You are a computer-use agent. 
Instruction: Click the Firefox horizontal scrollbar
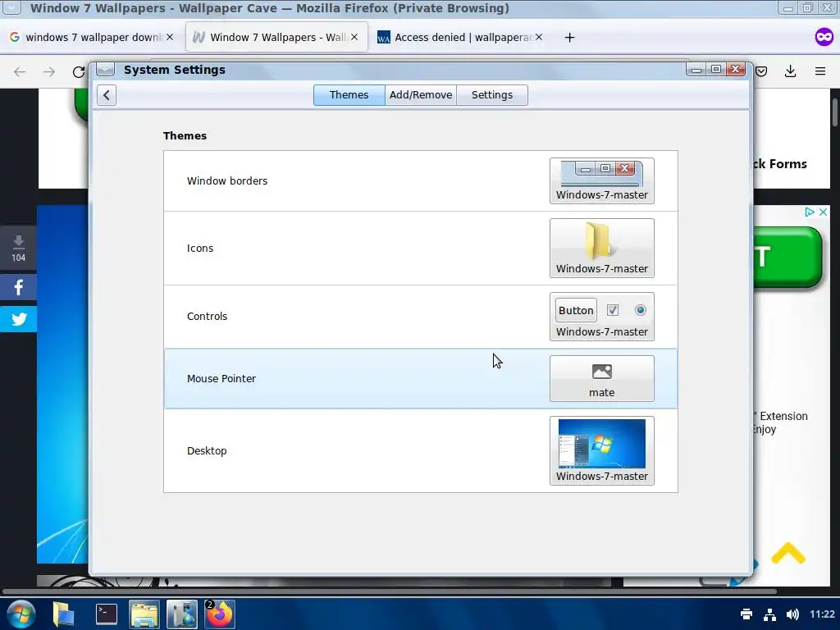click(390, 591)
